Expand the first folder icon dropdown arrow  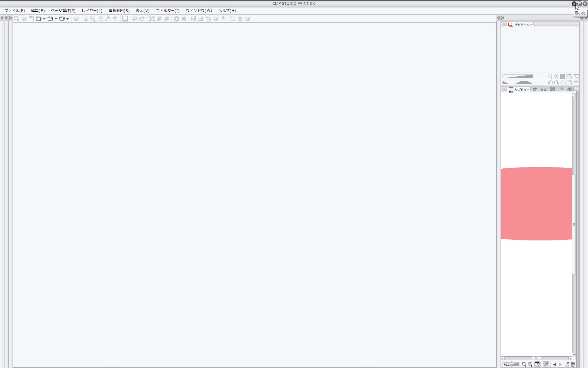tap(44, 19)
